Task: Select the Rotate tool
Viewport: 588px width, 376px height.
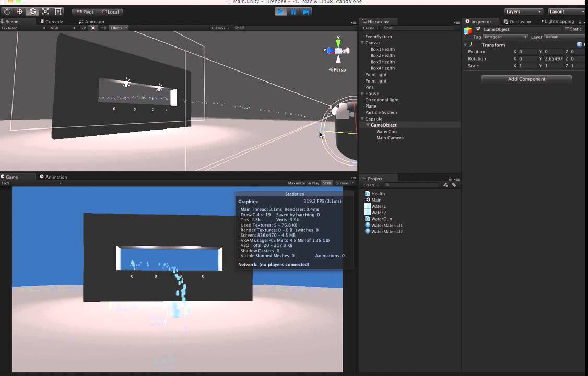Action: pos(32,11)
